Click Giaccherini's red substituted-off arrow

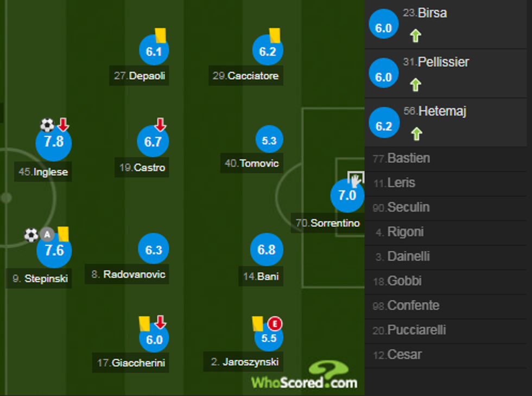(160, 322)
